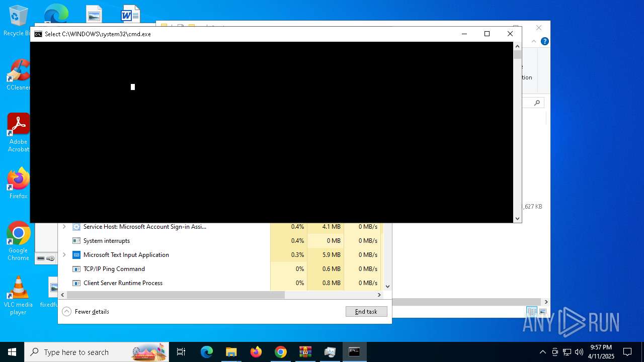644x362 pixels.
Task: Open Microsoft Edge from taskbar
Action: 207,352
